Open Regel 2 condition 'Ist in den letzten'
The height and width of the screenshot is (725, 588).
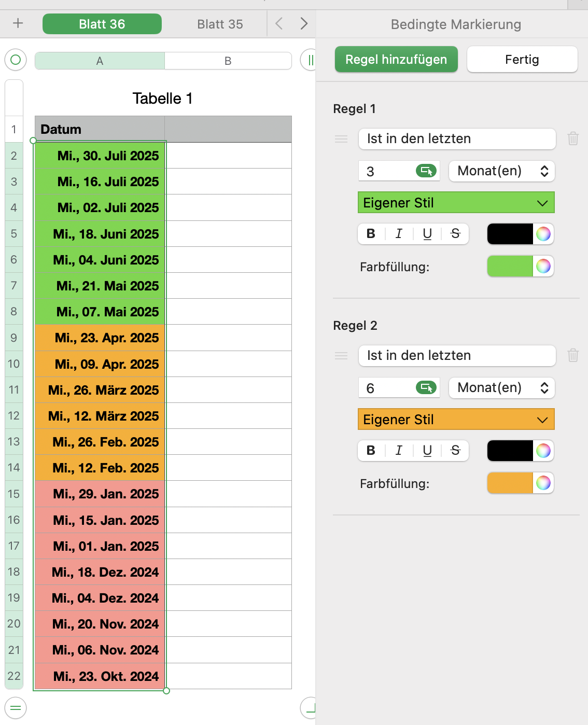pyautogui.click(x=457, y=356)
